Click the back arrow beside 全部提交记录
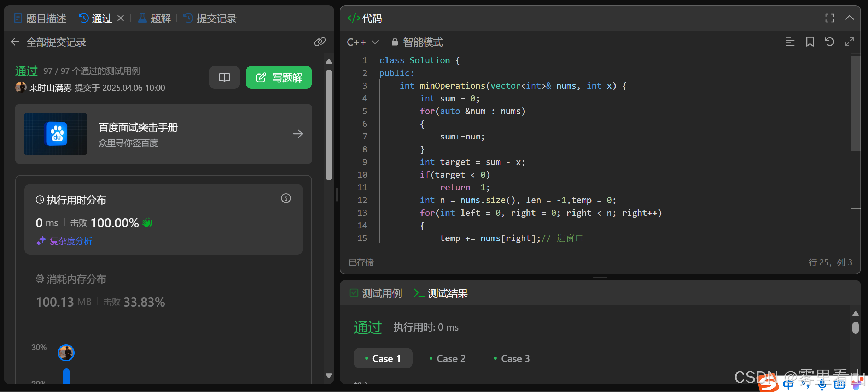Image resolution: width=868 pixels, height=392 pixels. [x=15, y=42]
